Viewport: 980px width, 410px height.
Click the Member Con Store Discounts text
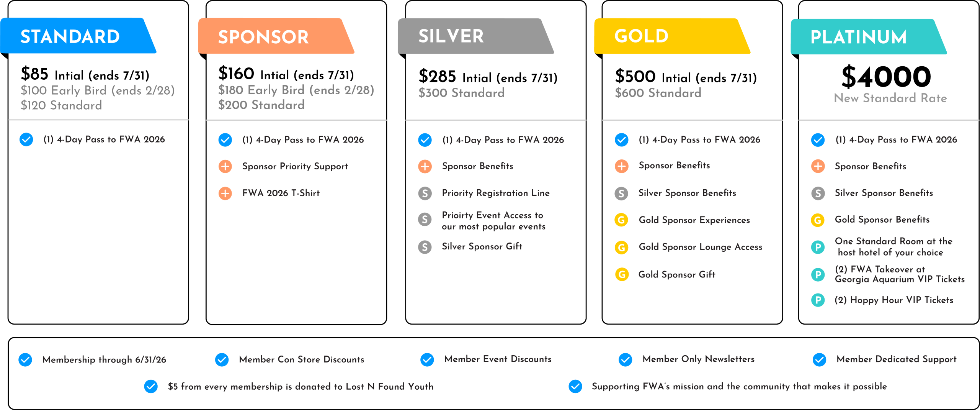[x=302, y=359]
